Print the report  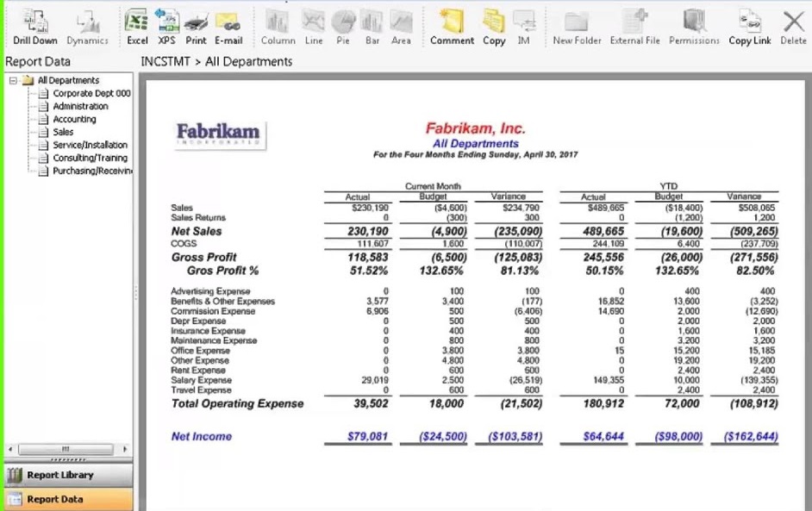pyautogui.click(x=197, y=27)
